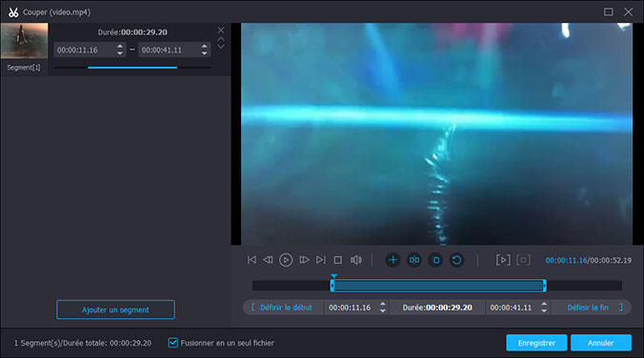Image resolution: width=644 pixels, height=358 pixels.
Task: Remove Segment[1] with its X icon
Action: click(x=221, y=30)
